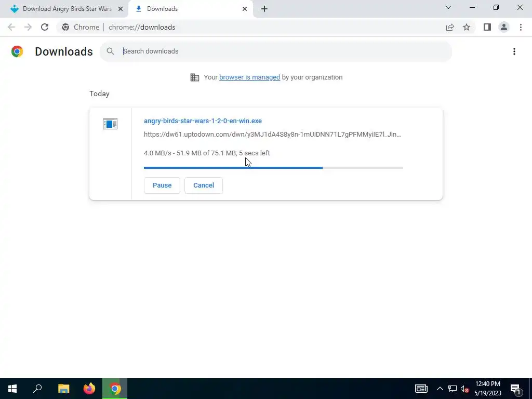Open the news and interests taskbar icon
This screenshot has height=399, width=532.
(421, 389)
